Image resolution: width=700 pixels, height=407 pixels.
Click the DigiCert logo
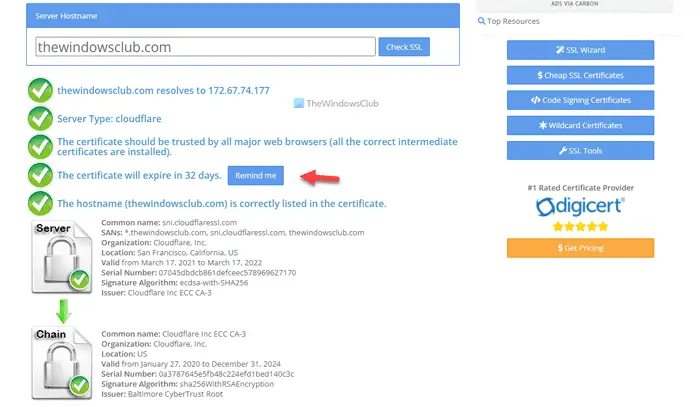click(580, 207)
